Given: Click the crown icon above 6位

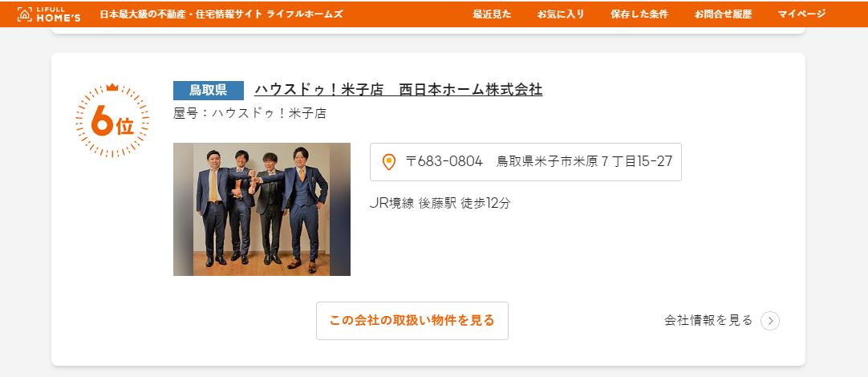Looking at the screenshot, I should 112,87.
